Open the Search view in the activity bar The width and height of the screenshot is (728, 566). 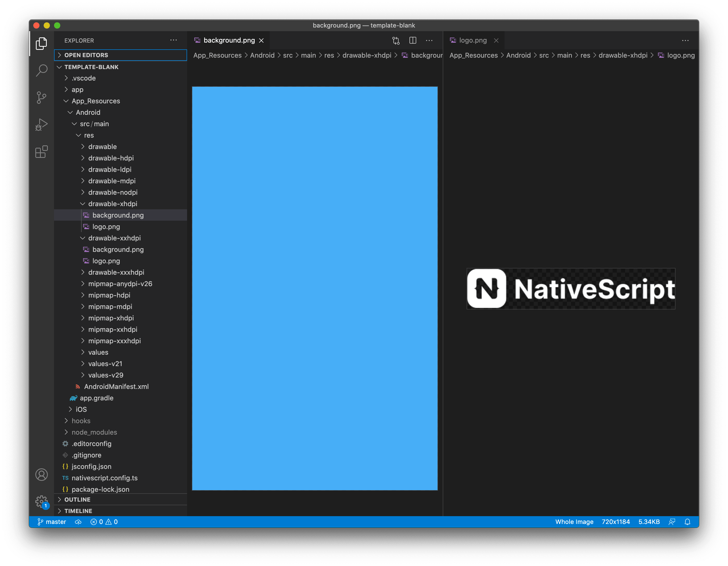[x=41, y=70]
